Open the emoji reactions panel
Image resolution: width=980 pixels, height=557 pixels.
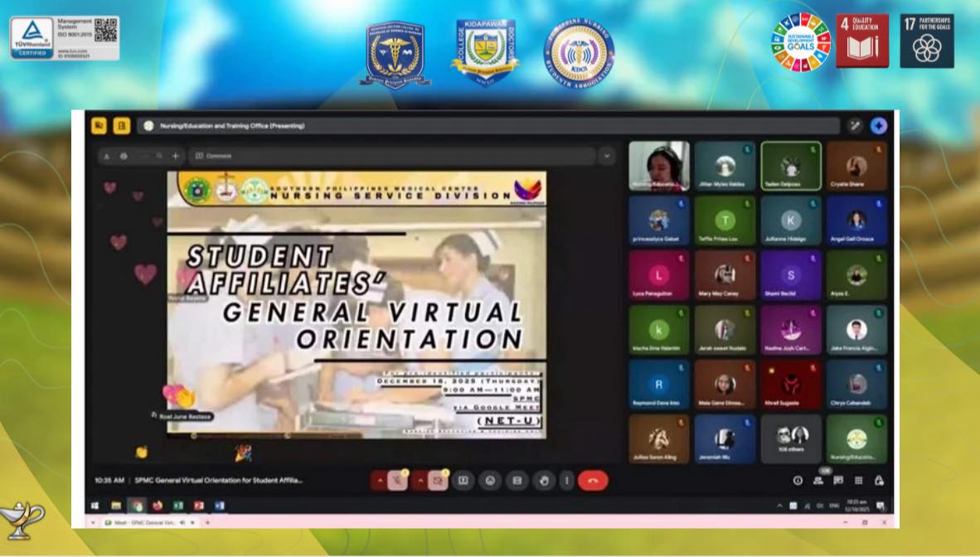tap(491, 481)
